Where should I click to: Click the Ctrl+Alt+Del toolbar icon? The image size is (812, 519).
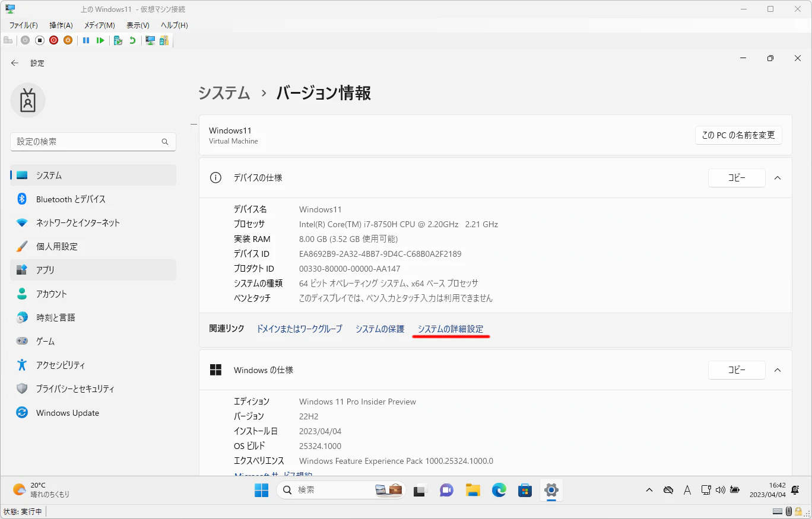pyautogui.click(x=8, y=40)
